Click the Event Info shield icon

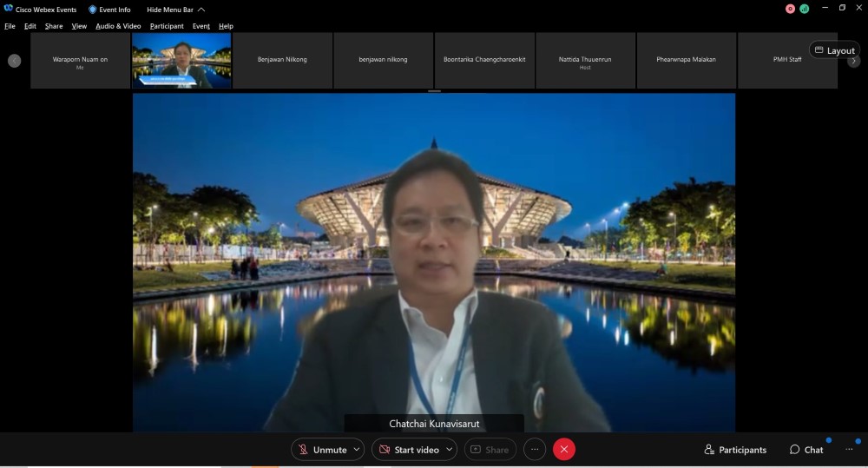[93, 10]
